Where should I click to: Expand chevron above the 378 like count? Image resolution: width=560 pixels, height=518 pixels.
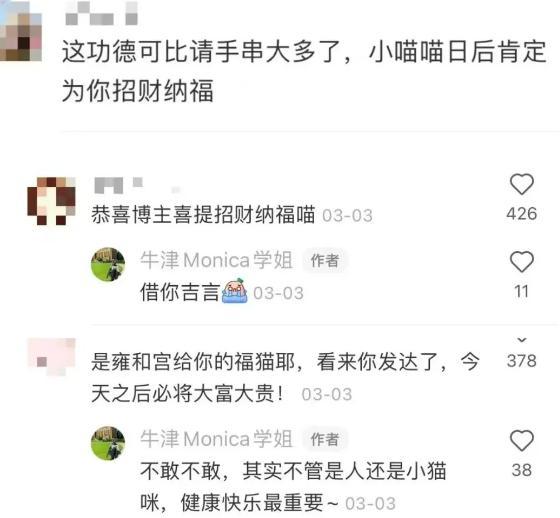tap(522, 340)
